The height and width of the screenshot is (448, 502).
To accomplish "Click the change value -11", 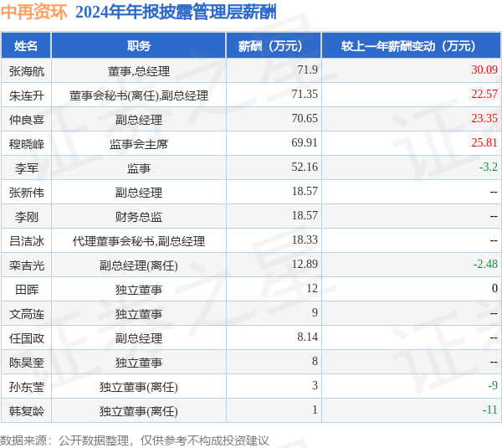I will pyautogui.click(x=489, y=409).
